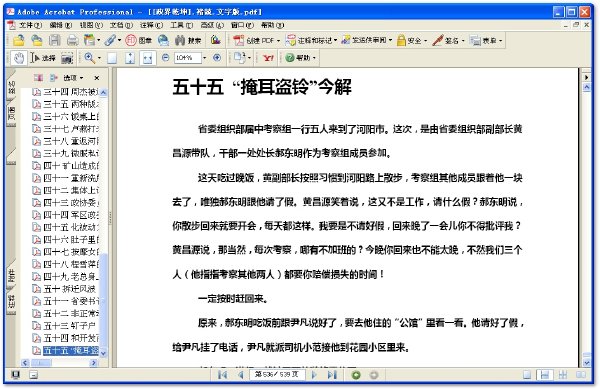Click the page number field 第536/539页

277,375
